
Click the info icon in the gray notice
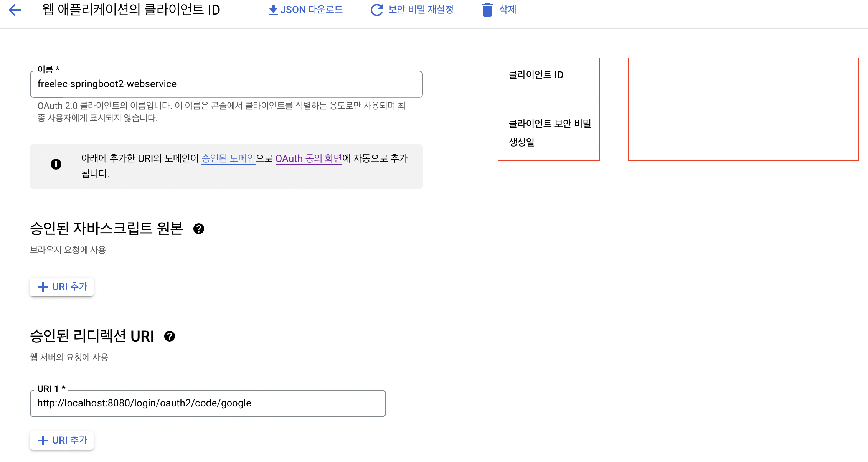click(x=56, y=164)
